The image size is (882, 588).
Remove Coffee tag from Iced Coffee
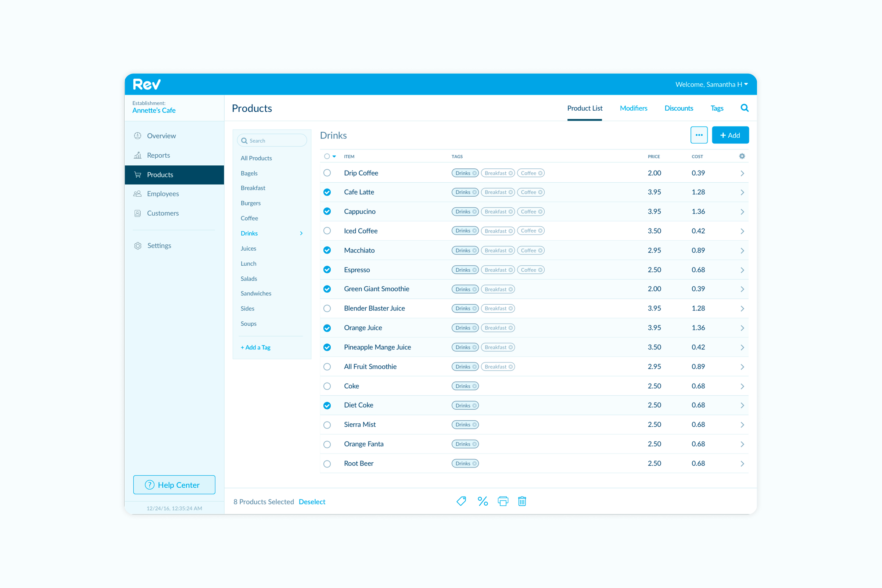coord(540,231)
